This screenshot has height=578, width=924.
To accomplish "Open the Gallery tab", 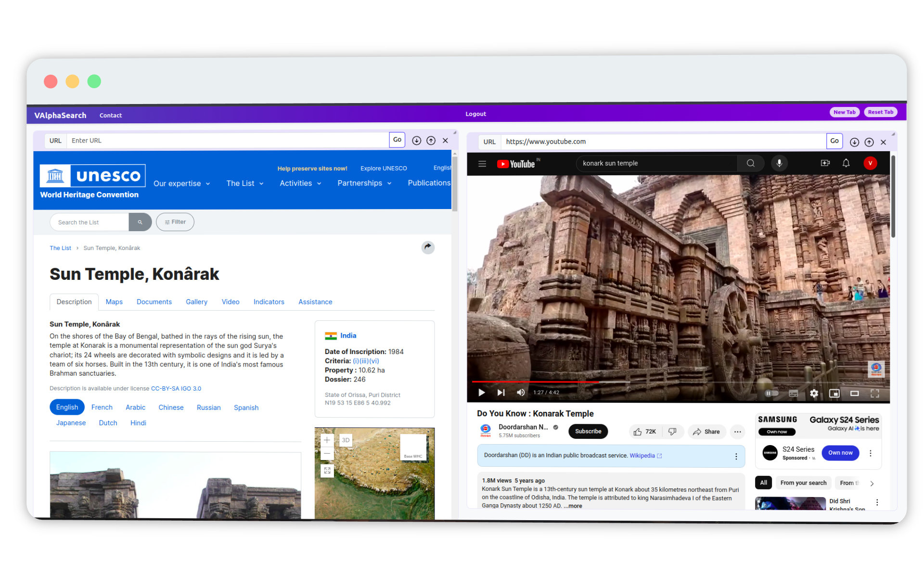I will pos(196,302).
